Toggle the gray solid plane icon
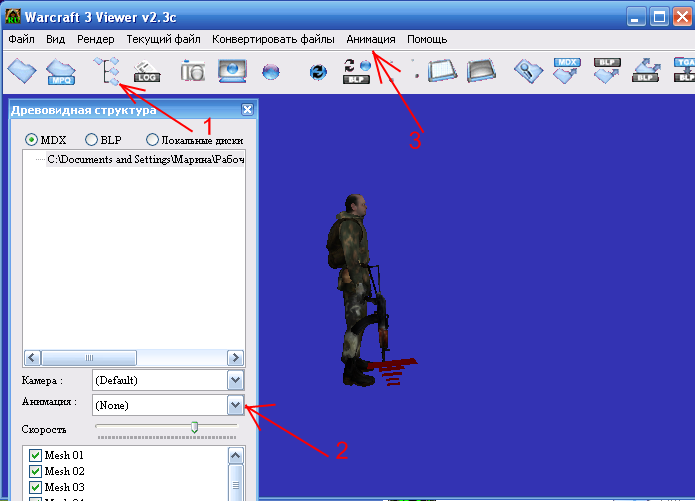 [x=481, y=71]
